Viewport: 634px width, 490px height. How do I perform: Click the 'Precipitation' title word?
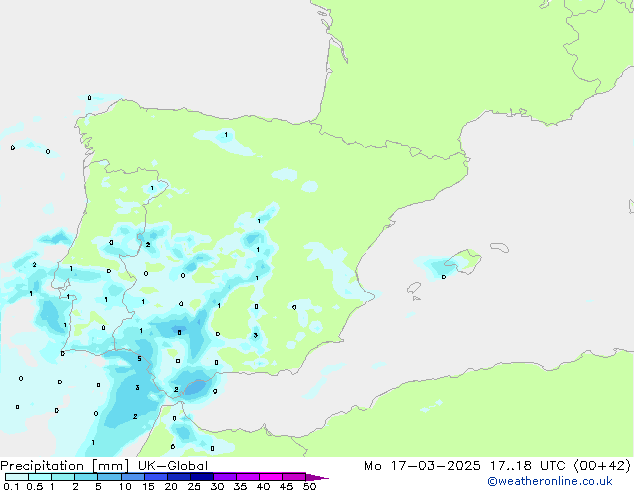(x=42, y=466)
